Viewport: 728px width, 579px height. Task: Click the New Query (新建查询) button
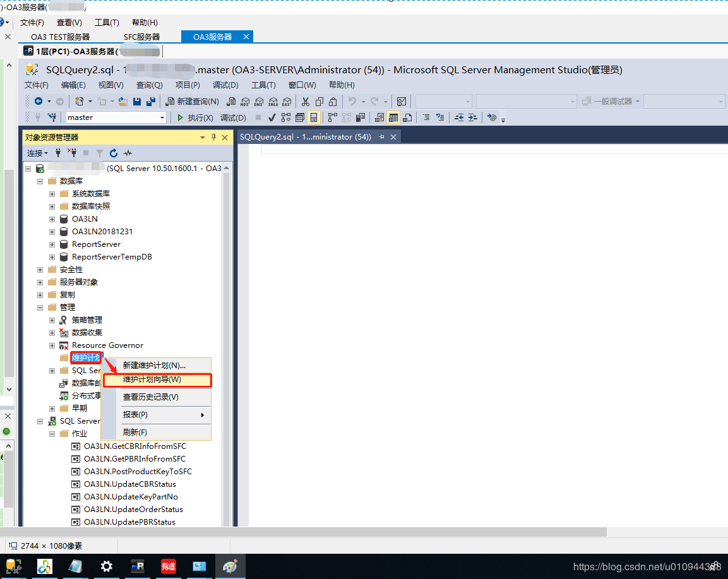pyautogui.click(x=192, y=101)
